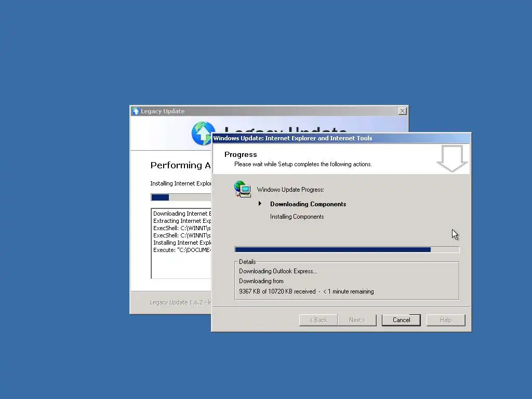This screenshot has width=532, height=399.
Task: Click 'Installing Internet Explorer' status in Legacy Update
Action: tap(181, 183)
